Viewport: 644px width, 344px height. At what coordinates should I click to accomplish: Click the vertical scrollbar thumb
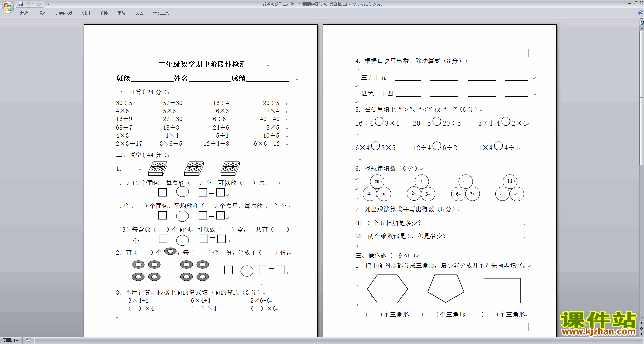(x=641, y=98)
